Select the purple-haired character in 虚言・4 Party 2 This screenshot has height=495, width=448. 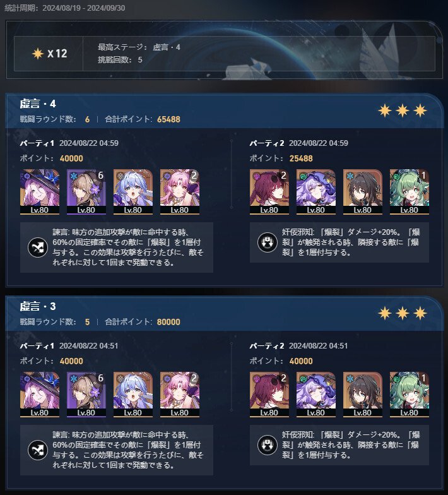pyautogui.click(x=316, y=192)
